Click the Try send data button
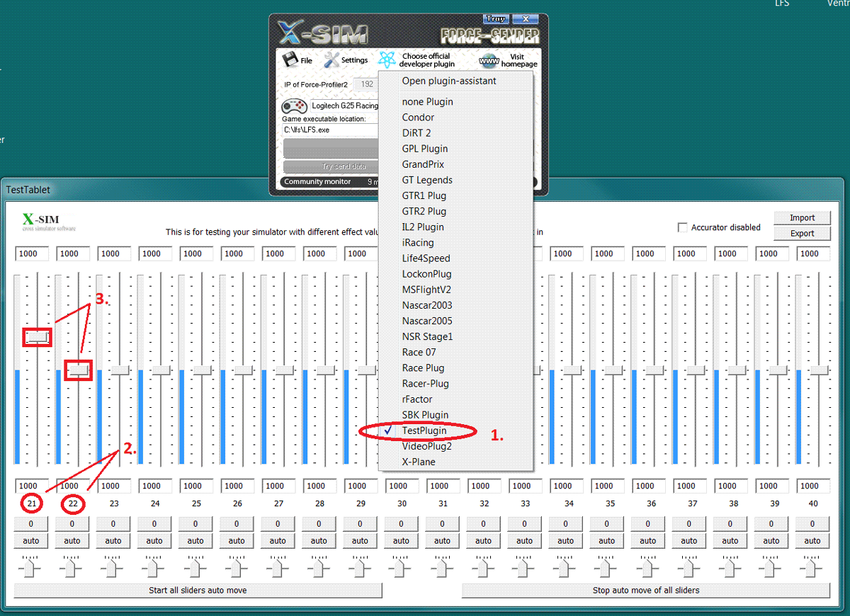This screenshot has width=850, height=616. point(331,166)
